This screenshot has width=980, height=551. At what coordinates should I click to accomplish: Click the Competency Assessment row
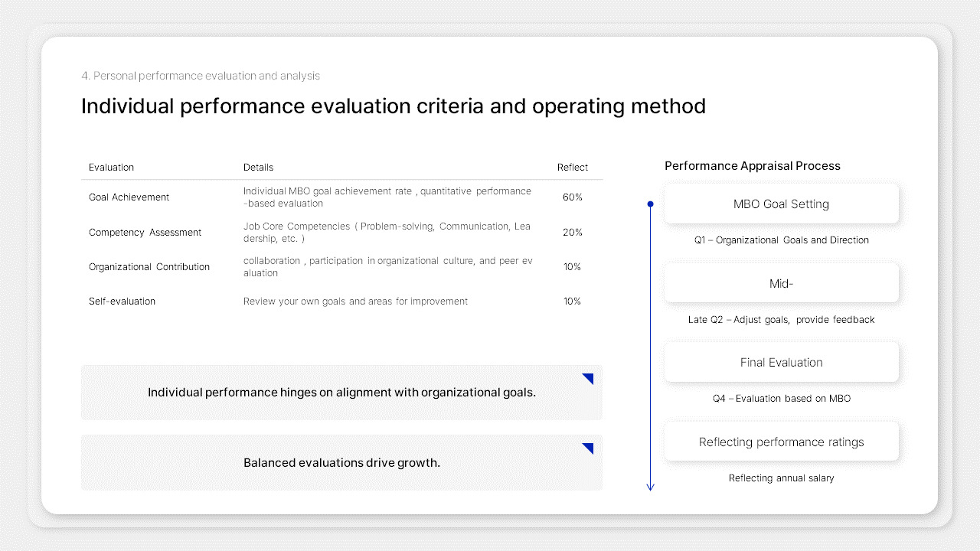[x=341, y=232]
